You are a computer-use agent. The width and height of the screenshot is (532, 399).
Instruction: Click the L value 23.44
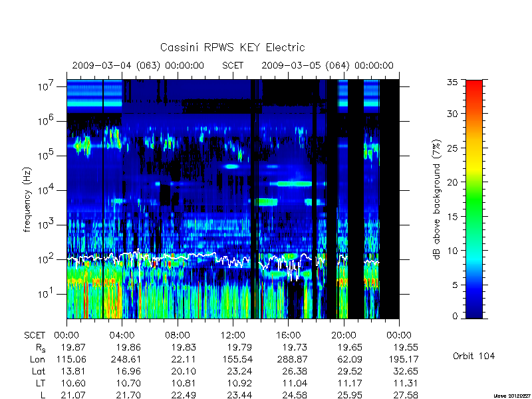click(239, 395)
